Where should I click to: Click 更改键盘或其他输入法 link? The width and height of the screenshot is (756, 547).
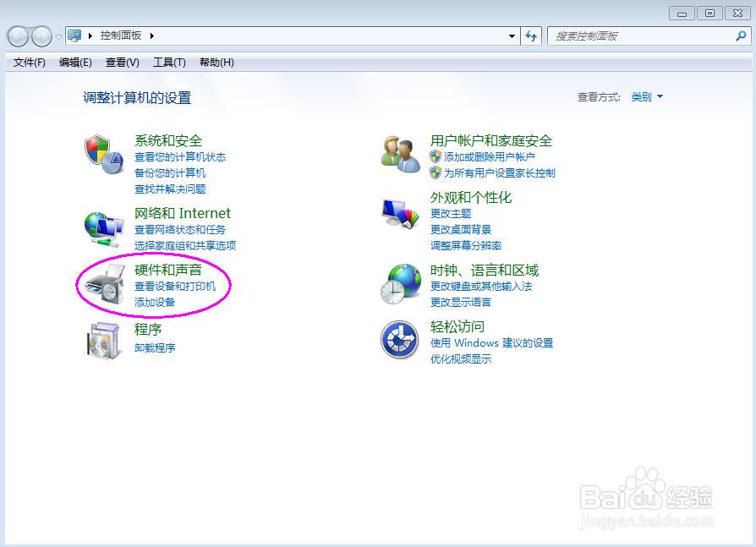tap(481, 287)
